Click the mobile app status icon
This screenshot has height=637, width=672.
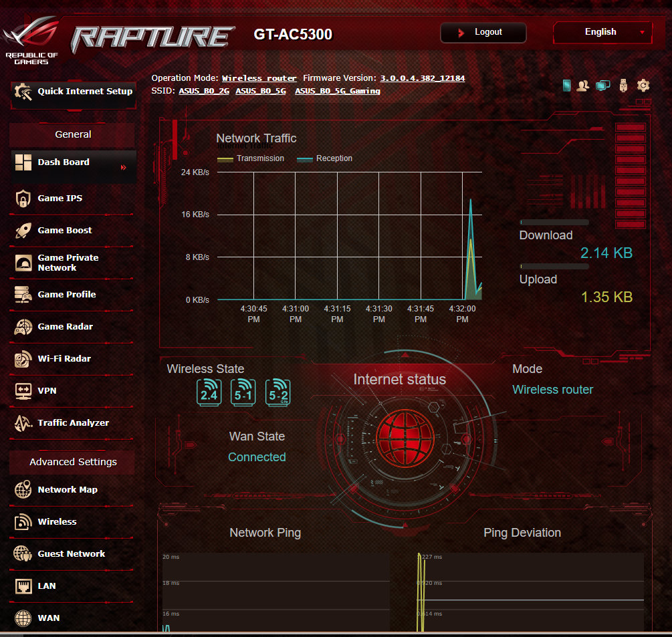[x=566, y=86]
